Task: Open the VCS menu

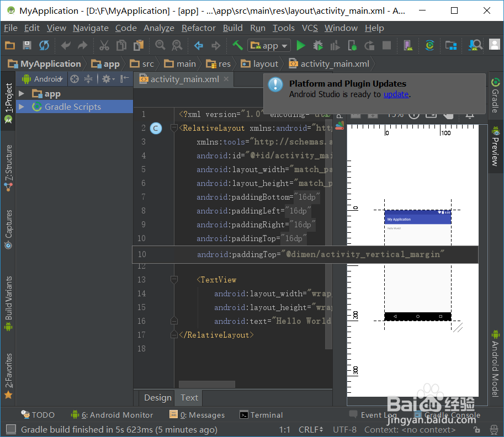Action: (310, 28)
